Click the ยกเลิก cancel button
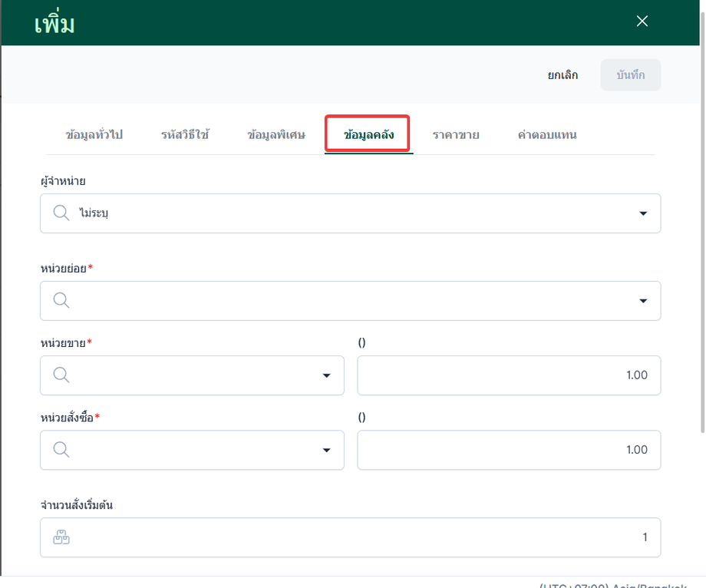This screenshot has width=706, height=588. [562, 75]
